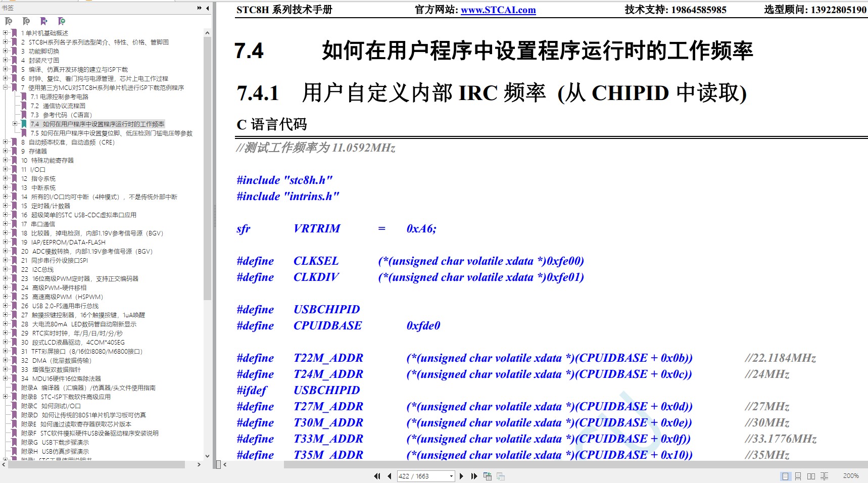Click the teal bookmark icon of 7.4
The image size is (868, 483).
pyautogui.click(x=24, y=124)
